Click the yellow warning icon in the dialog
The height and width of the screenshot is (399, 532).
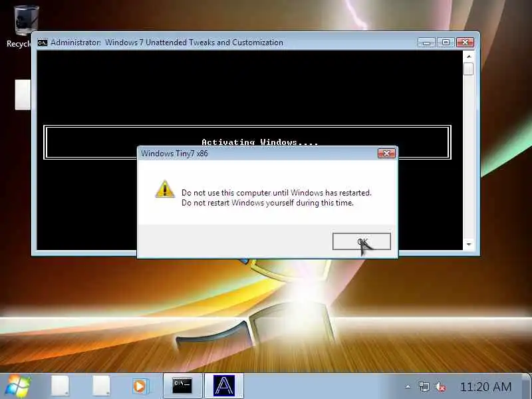(165, 190)
